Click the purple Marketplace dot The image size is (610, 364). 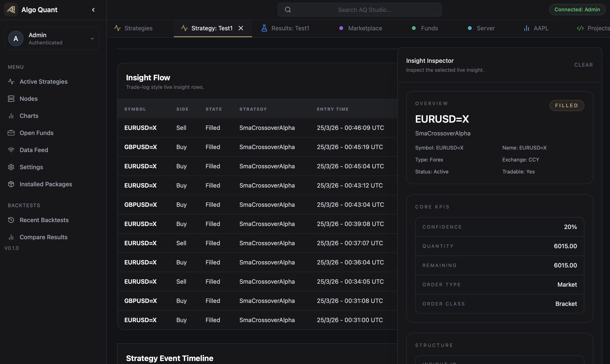point(341,28)
